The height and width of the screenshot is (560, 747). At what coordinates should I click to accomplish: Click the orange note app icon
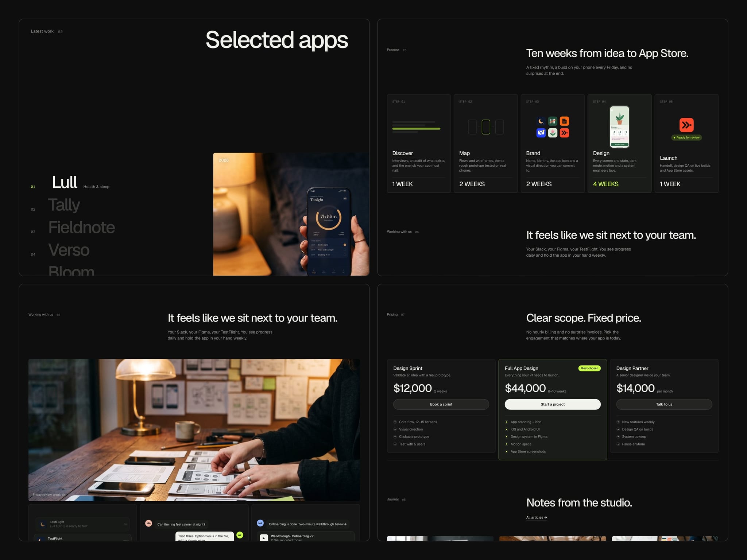coord(564,121)
